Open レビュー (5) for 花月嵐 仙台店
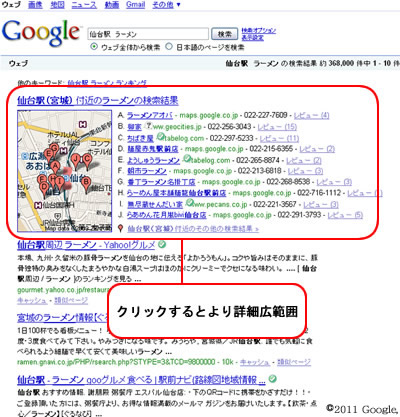 [x=345, y=215]
